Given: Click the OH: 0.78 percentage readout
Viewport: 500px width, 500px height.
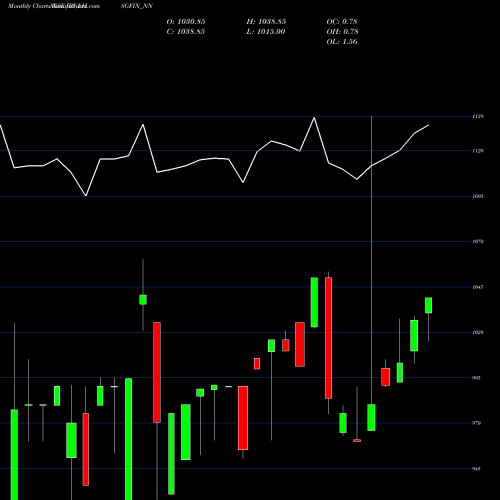Looking at the screenshot, I should 343,32.
